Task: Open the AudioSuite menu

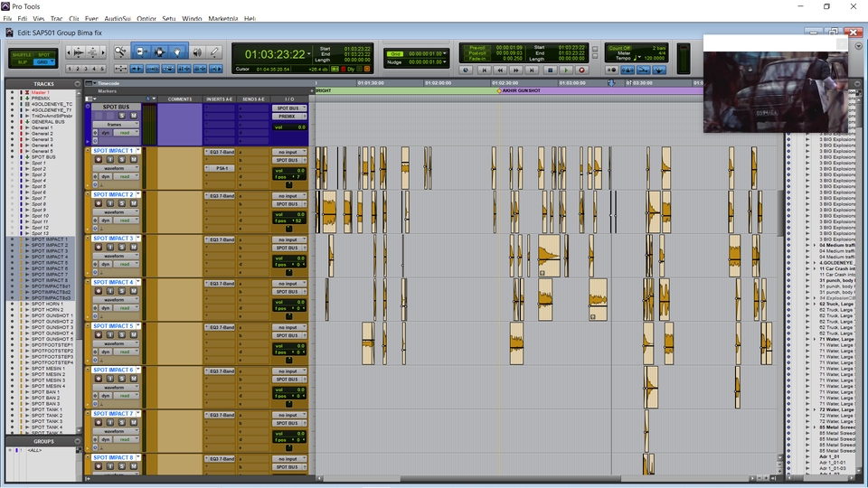Action: click(117, 19)
